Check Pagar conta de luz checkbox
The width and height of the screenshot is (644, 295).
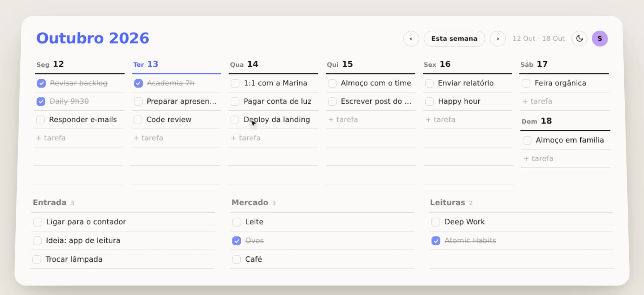click(x=235, y=101)
